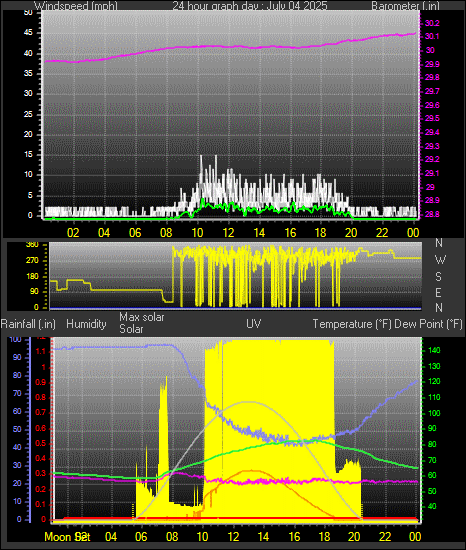
Task: Click the 28.8 barometer scale value
Action: click(432, 214)
